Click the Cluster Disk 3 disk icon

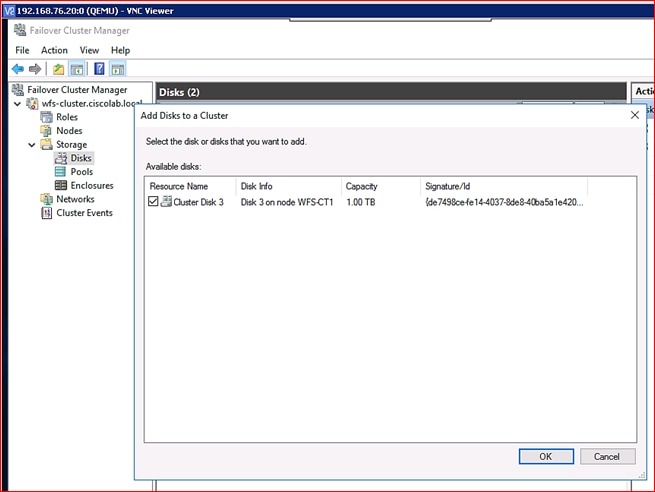coord(166,201)
